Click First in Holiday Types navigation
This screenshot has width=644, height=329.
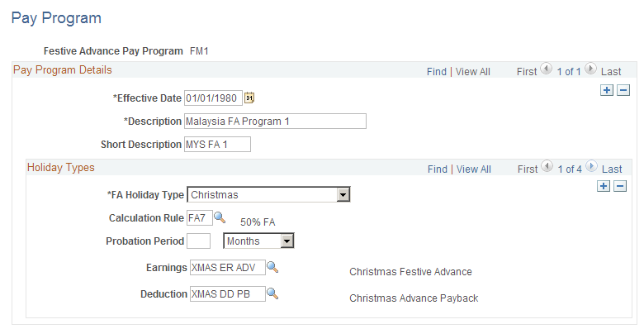pos(528,169)
